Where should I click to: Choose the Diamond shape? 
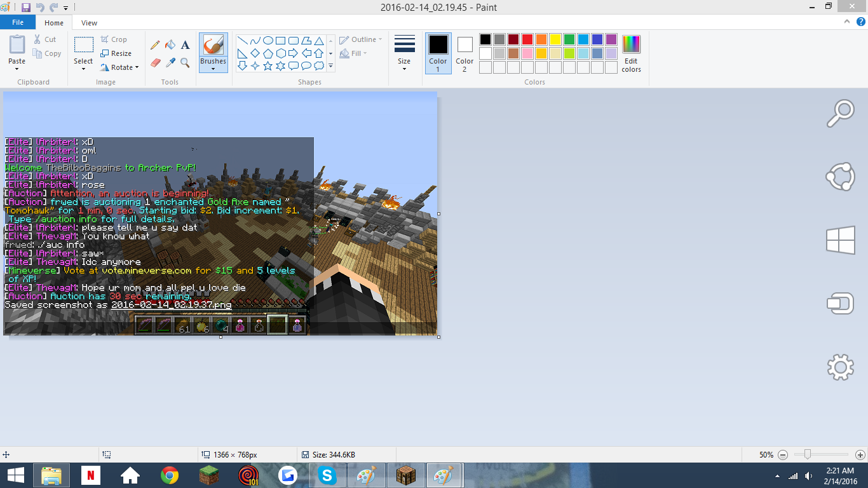coord(255,53)
